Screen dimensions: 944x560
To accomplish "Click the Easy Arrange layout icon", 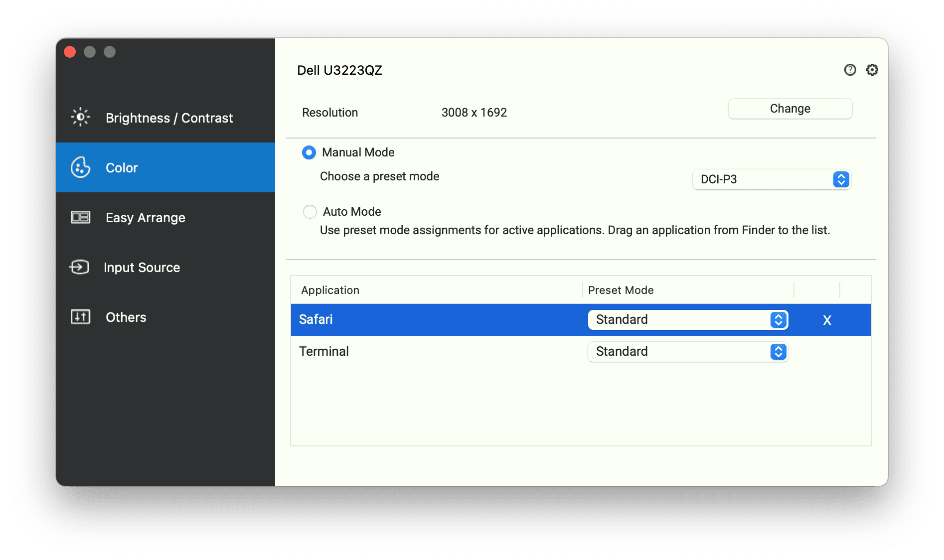I will tap(80, 217).
